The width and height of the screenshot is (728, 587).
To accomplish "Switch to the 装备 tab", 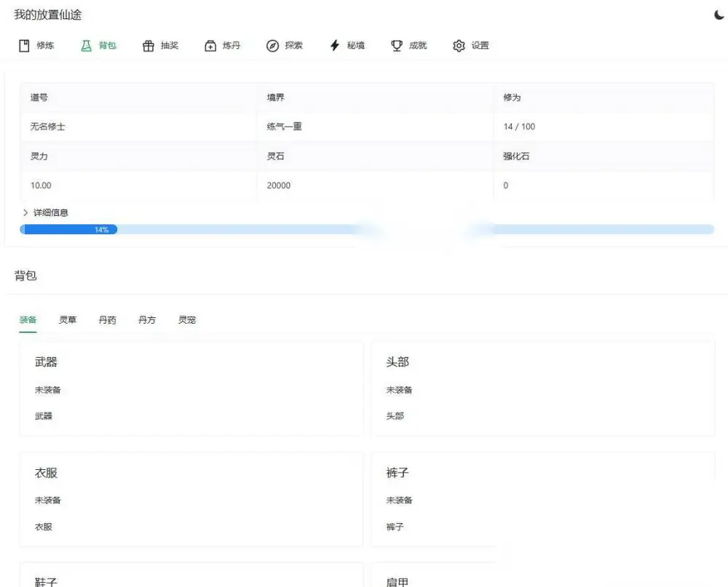I will tap(28, 320).
